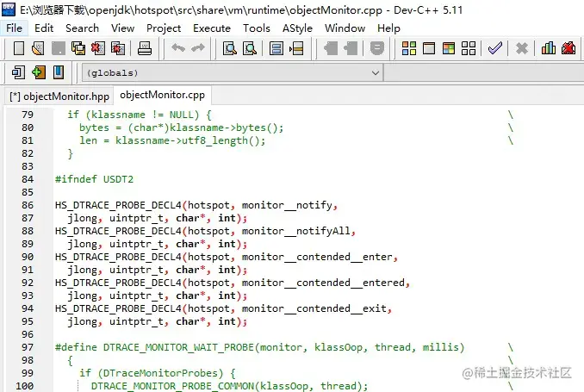Screen dimensions: 584x392
Task: Open the Execute menu
Action: point(212,28)
